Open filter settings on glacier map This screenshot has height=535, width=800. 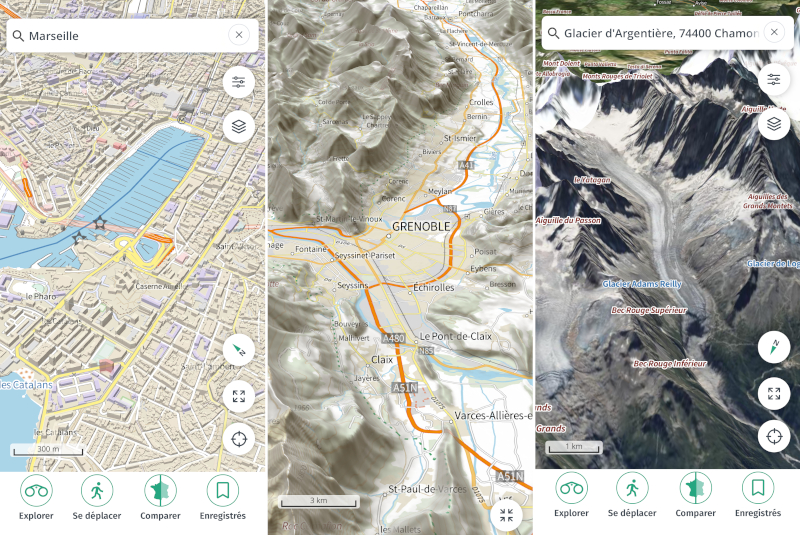[x=774, y=80]
